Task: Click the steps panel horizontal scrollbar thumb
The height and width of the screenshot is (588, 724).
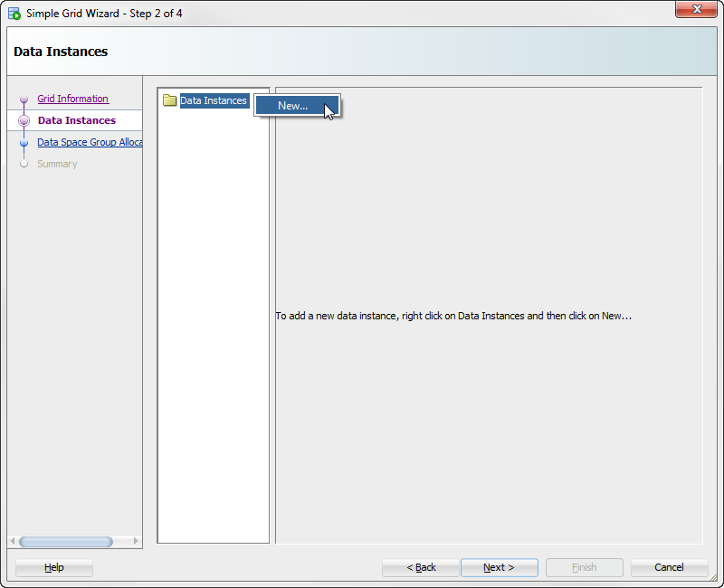Action: pyautogui.click(x=66, y=541)
